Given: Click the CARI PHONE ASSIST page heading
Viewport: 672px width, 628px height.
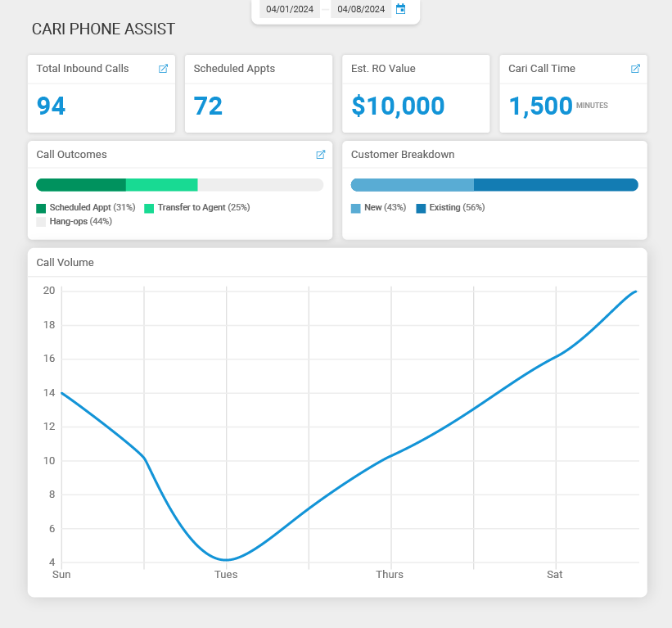Looking at the screenshot, I should tap(103, 29).
